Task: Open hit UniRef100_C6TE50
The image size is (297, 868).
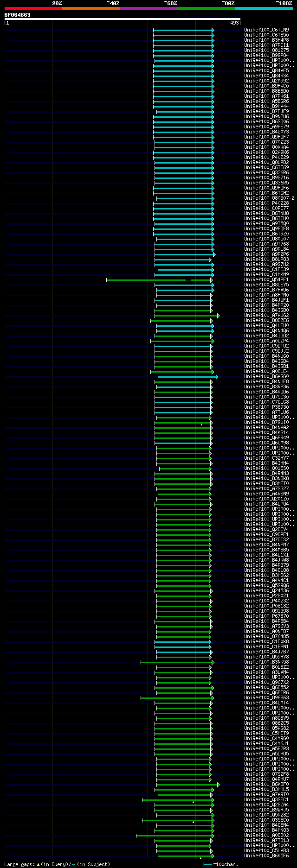Action: pyautogui.click(x=266, y=35)
